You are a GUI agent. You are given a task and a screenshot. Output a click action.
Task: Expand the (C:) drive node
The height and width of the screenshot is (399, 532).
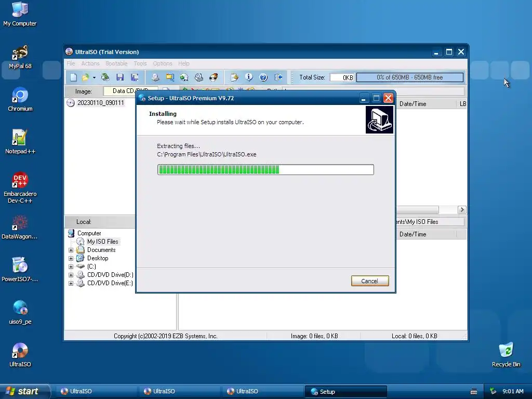click(x=71, y=267)
